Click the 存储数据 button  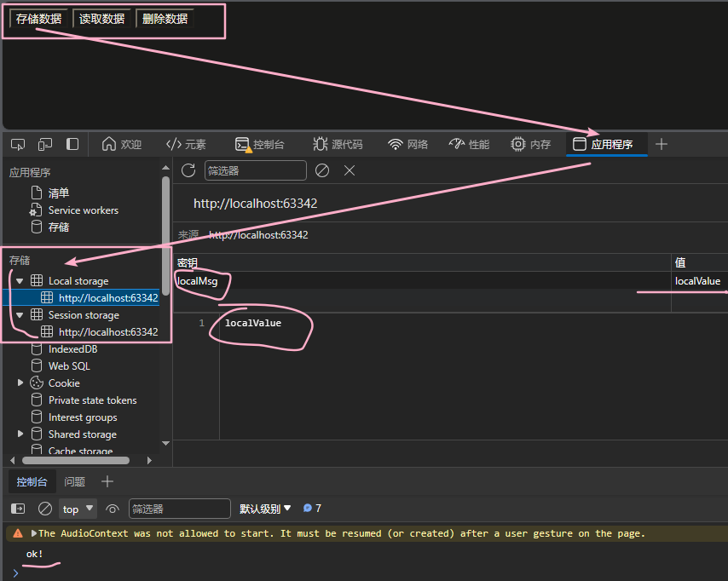[x=39, y=19]
